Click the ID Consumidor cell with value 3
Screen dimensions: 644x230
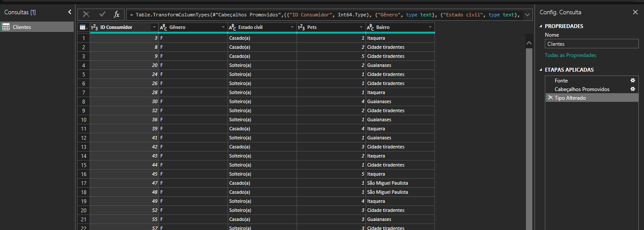(x=124, y=38)
